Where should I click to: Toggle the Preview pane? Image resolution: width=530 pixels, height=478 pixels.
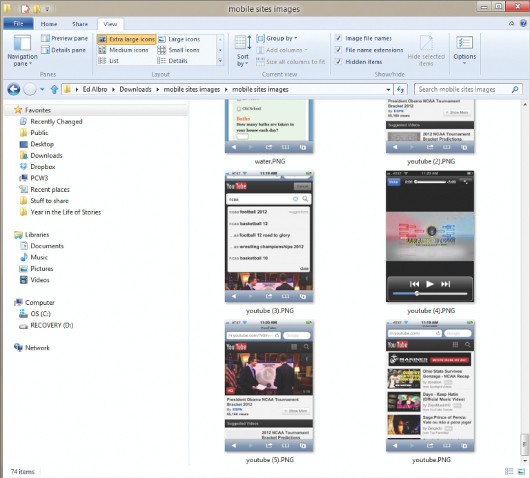65,38
